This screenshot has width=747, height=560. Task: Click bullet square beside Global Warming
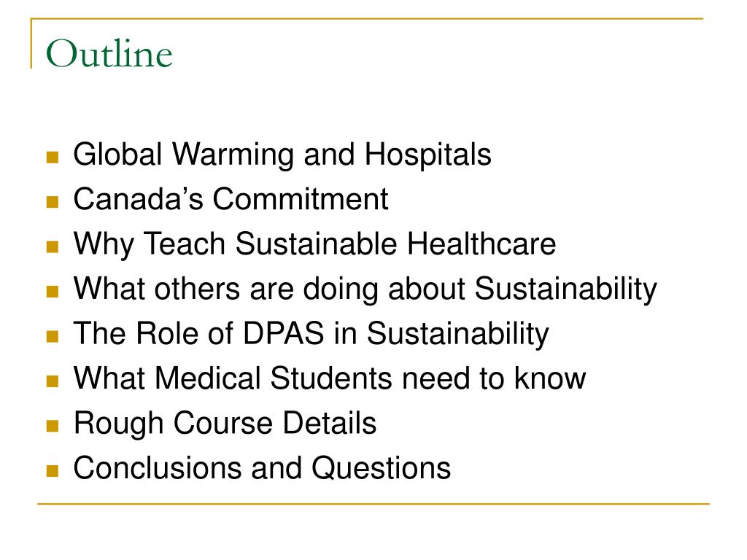coord(53,157)
